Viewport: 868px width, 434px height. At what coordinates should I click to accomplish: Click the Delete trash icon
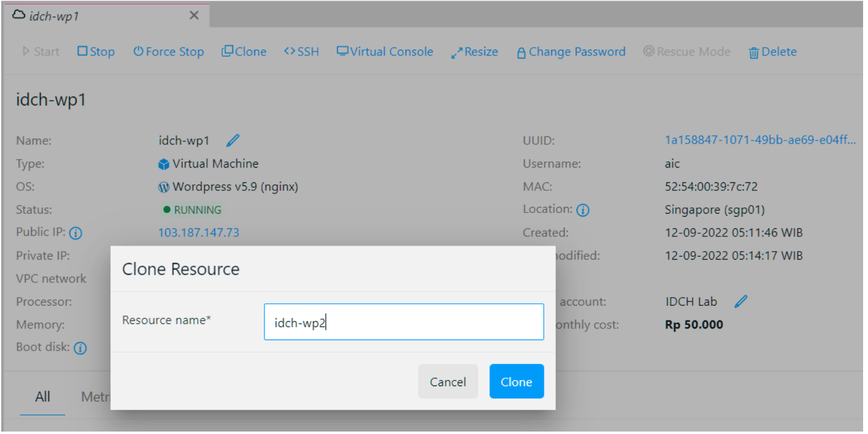pos(754,53)
